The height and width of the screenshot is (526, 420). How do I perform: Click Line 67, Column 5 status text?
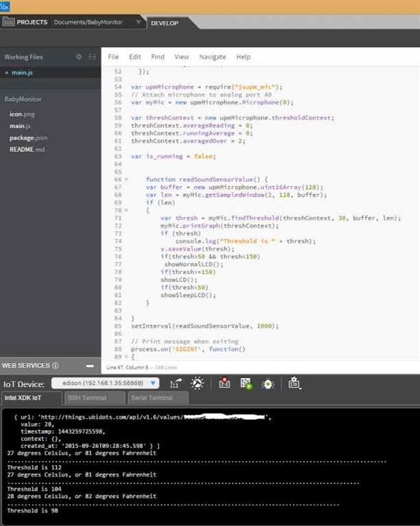[x=127, y=367]
